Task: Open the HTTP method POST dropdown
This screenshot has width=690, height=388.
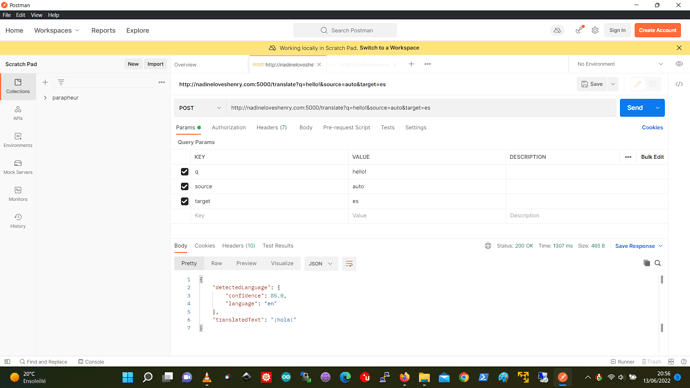Action: point(200,108)
